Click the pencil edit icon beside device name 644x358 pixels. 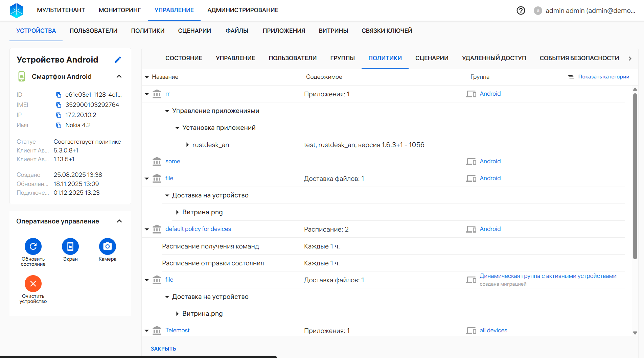[118, 60]
